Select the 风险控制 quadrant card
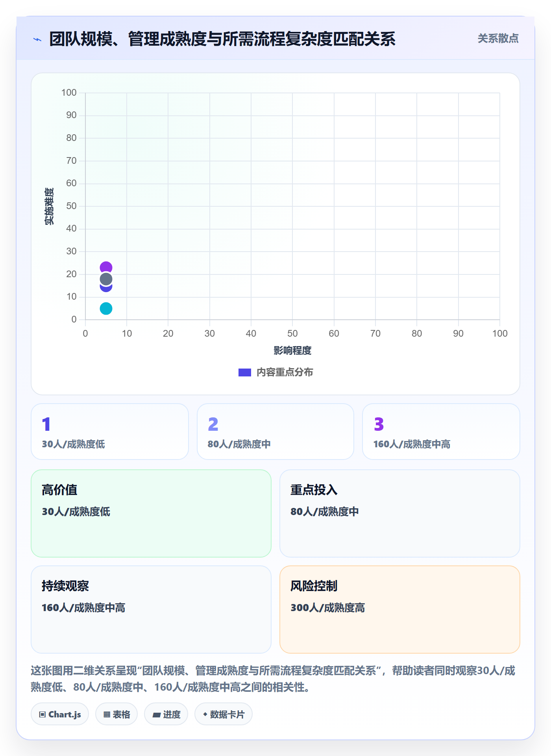 [x=400, y=610]
